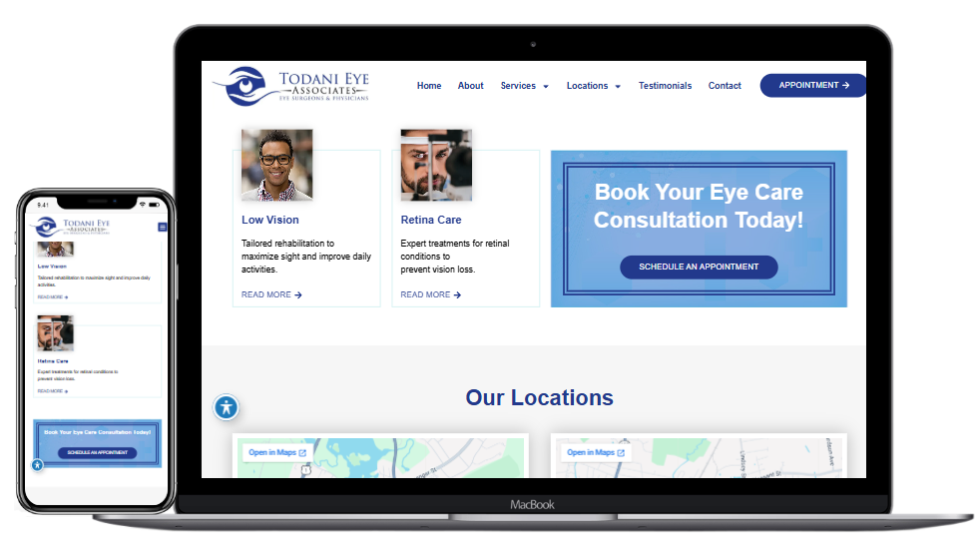Screen dimensions: 980x543
Task: Click SCHEDULE AN APPOINTMENT on phone
Action: point(97,452)
